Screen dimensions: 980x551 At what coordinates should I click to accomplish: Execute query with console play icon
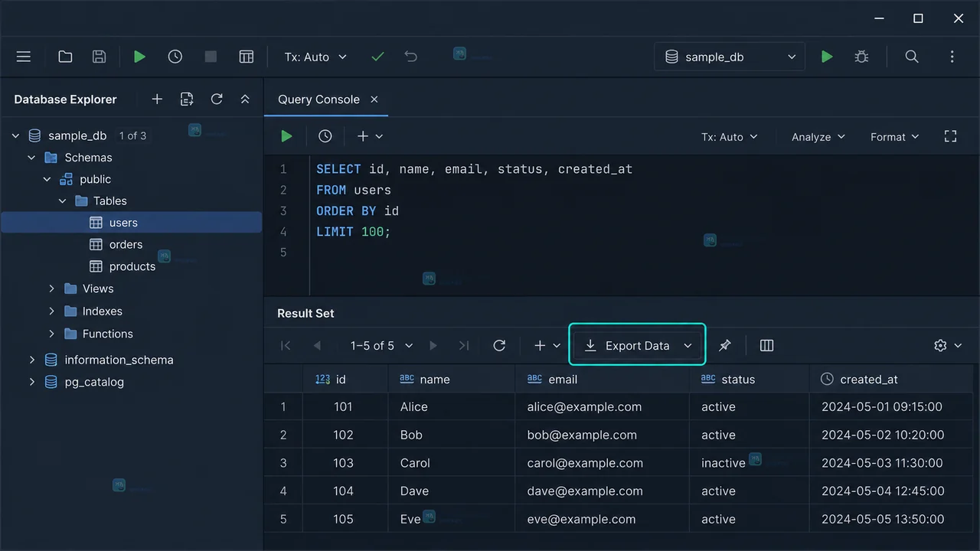pos(286,136)
